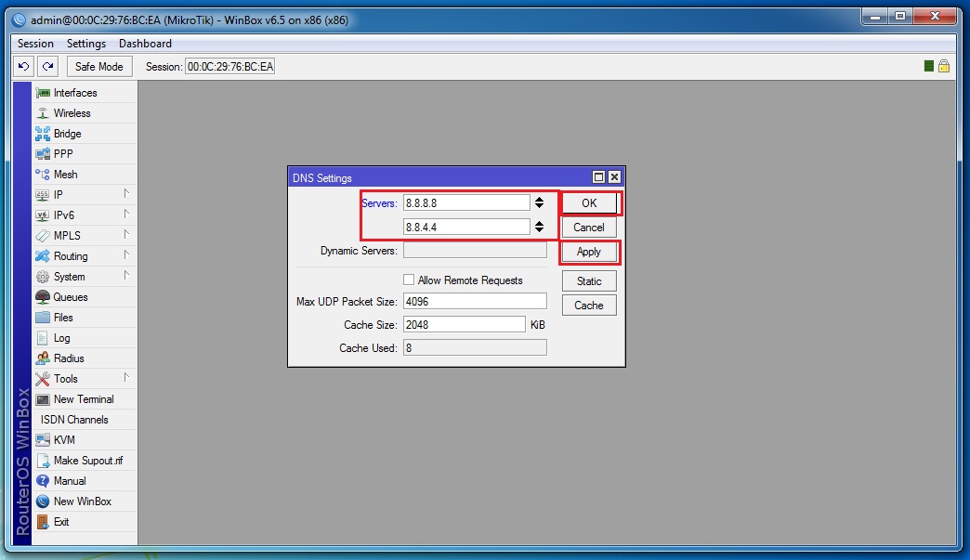
Task: Open the DNS Cache button
Action: click(589, 306)
